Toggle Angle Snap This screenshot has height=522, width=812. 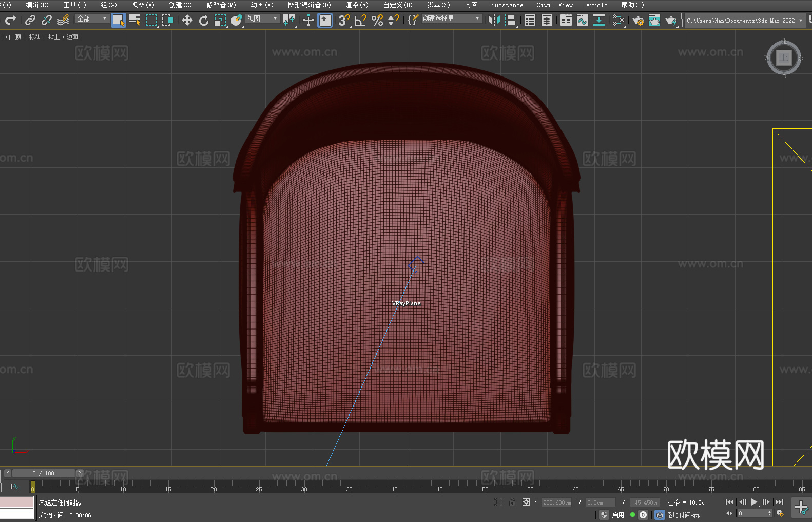pos(361,20)
